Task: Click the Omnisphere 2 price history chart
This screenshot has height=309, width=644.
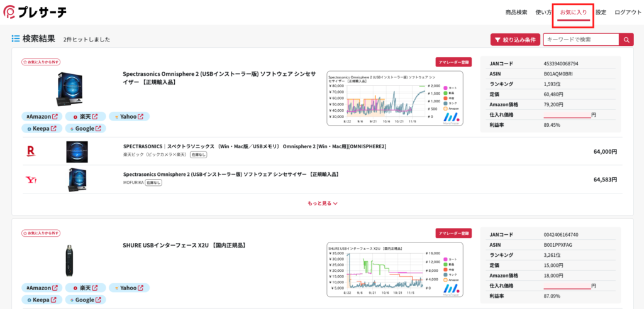Action: pyautogui.click(x=394, y=97)
